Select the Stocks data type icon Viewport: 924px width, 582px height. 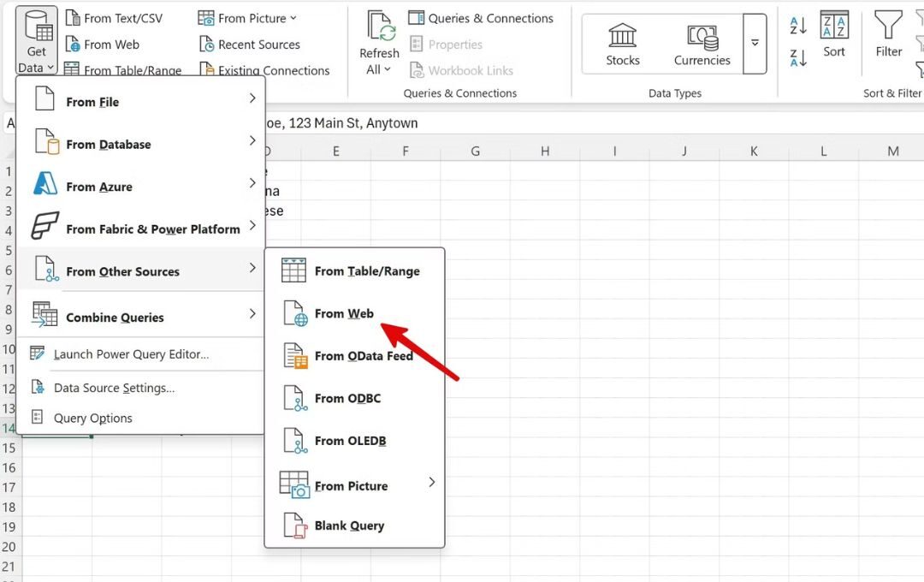622,36
